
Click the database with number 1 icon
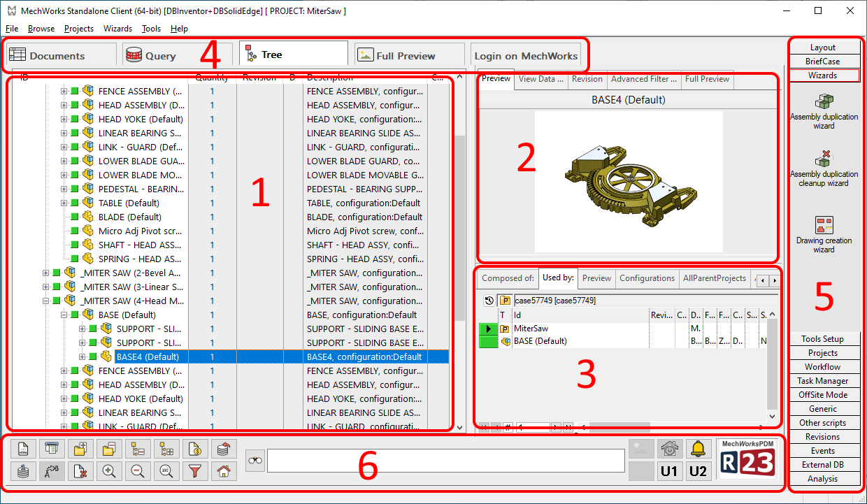(24, 471)
